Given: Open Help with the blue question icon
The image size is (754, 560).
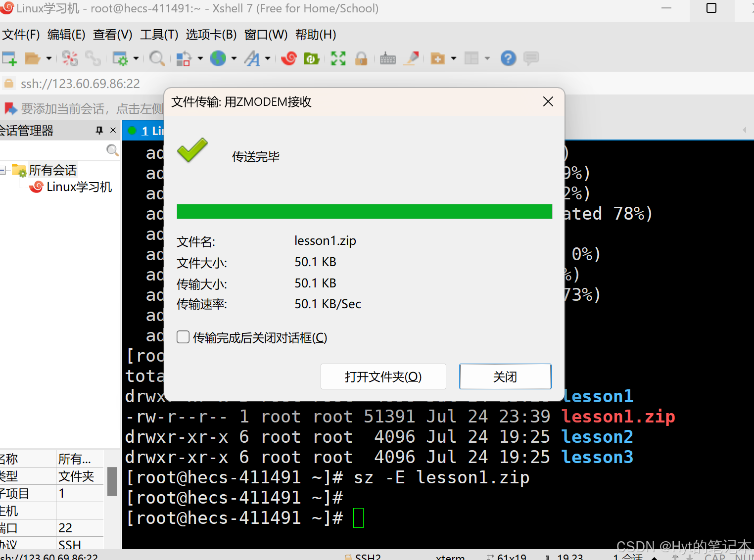Looking at the screenshot, I should point(508,58).
